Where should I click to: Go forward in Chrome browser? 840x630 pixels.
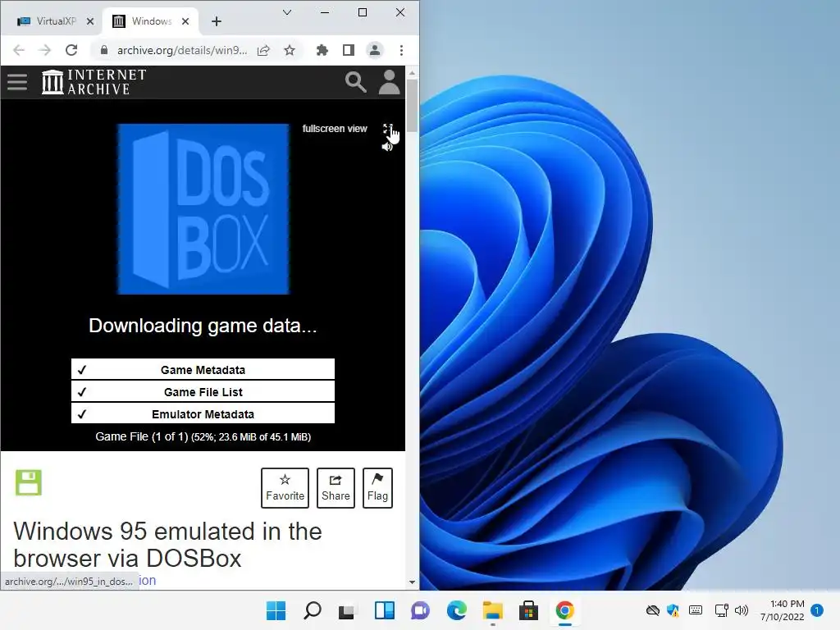45,50
